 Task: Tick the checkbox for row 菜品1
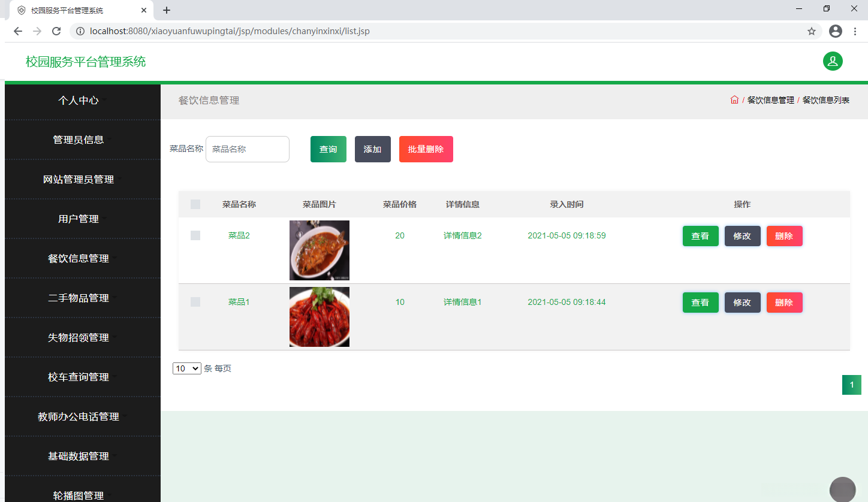click(x=195, y=302)
